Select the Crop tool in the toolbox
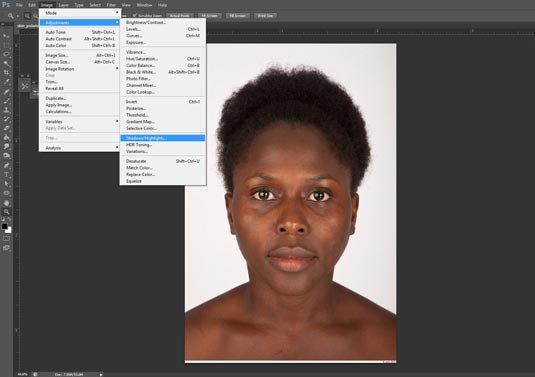535x377 pixels. point(6,73)
